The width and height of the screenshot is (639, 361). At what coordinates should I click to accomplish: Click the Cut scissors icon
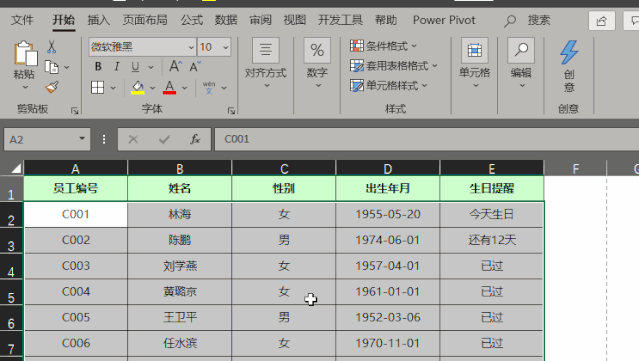[51, 47]
